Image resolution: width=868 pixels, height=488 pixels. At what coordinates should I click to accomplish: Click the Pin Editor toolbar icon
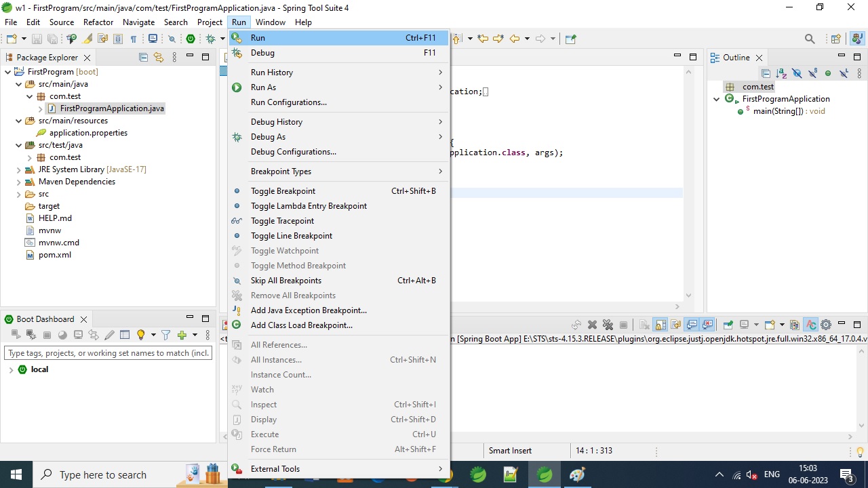pos(570,39)
